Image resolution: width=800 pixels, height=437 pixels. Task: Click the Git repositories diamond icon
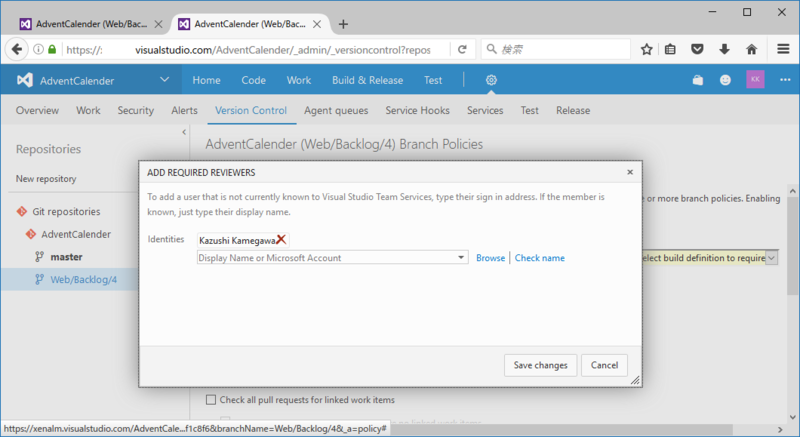22,211
